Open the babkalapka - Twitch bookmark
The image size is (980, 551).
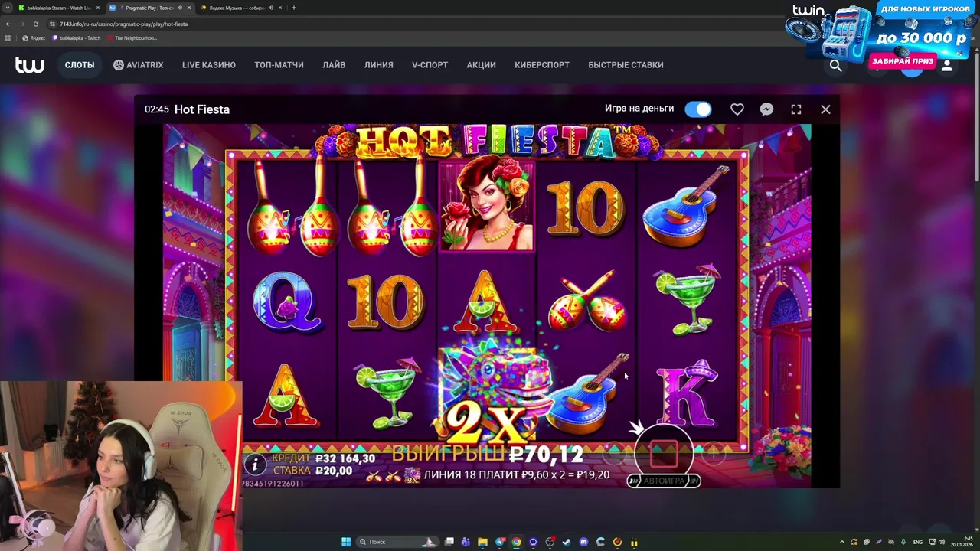pos(77,38)
